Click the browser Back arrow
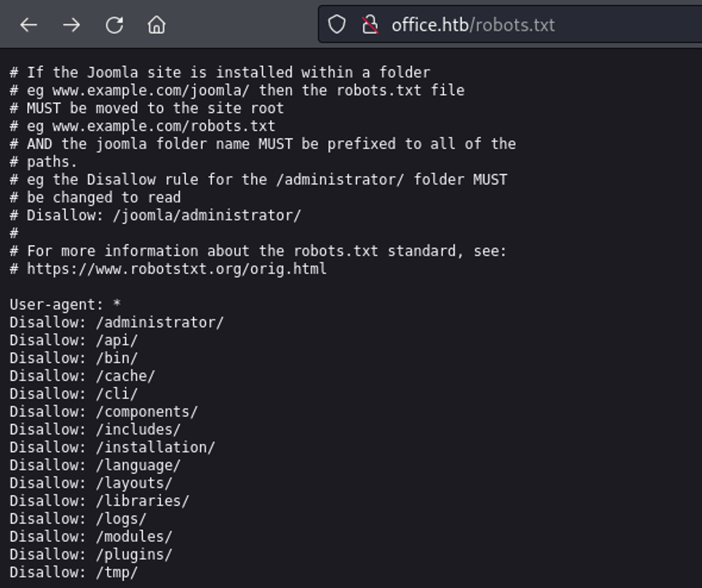 pyautogui.click(x=28, y=25)
